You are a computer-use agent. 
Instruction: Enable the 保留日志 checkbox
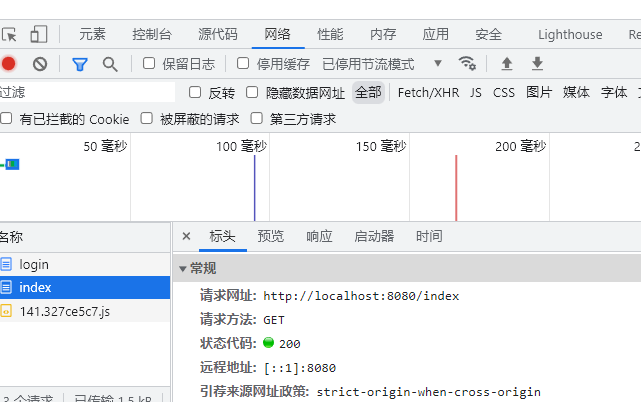149,64
